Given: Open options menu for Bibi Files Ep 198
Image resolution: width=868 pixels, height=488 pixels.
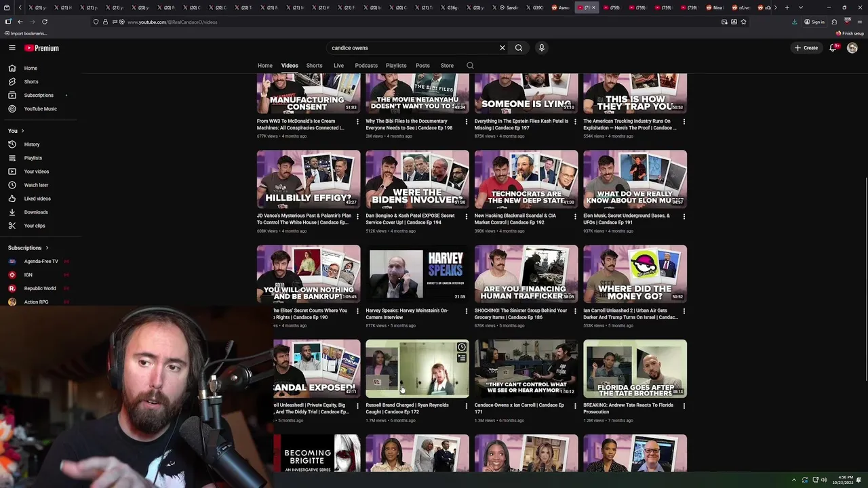Looking at the screenshot, I should (x=466, y=122).
